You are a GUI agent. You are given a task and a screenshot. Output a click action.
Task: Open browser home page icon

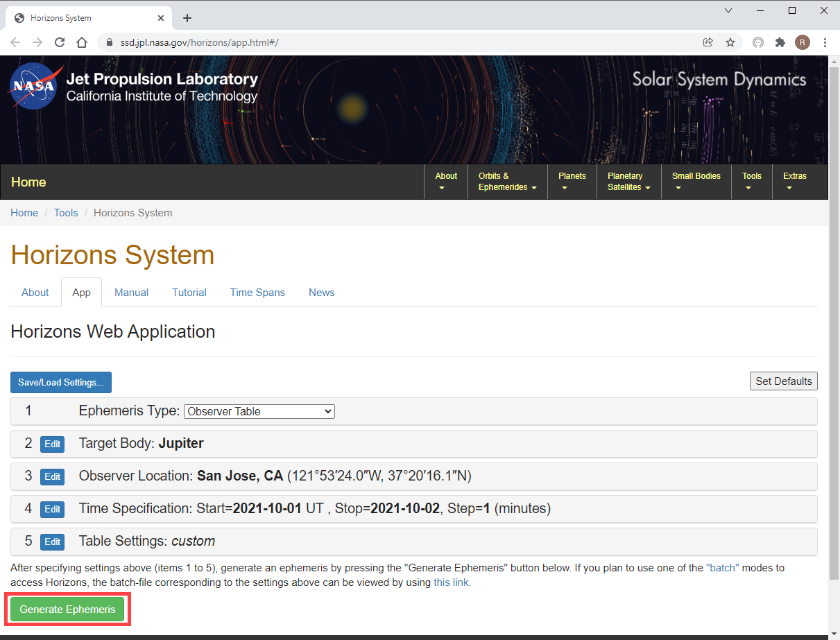82,42
